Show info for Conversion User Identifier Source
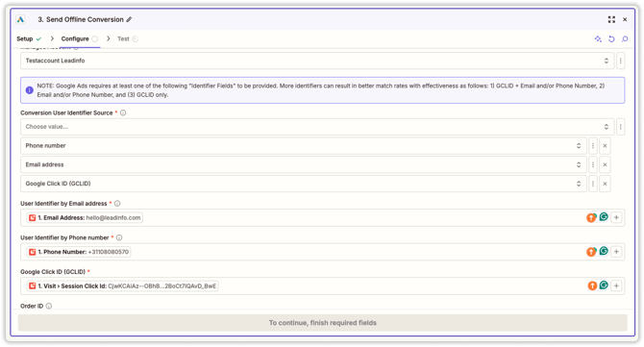644x347 pixels. tap(123, 112)
